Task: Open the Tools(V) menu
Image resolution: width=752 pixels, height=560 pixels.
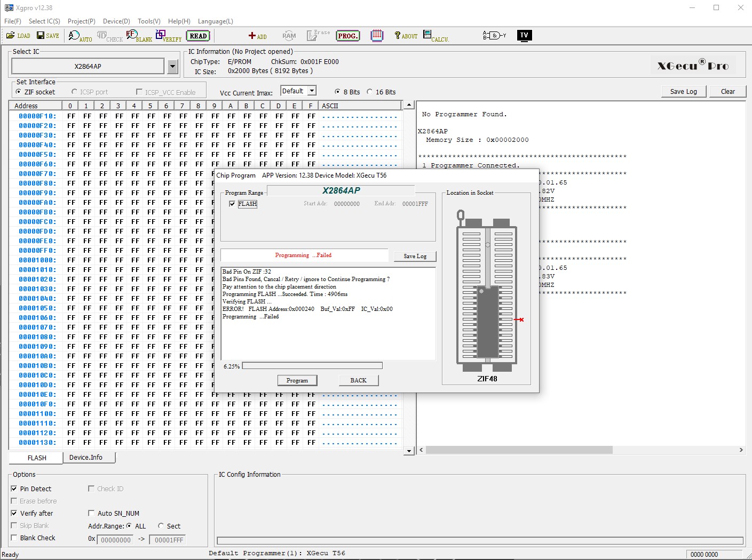Action: click(149, 21)
